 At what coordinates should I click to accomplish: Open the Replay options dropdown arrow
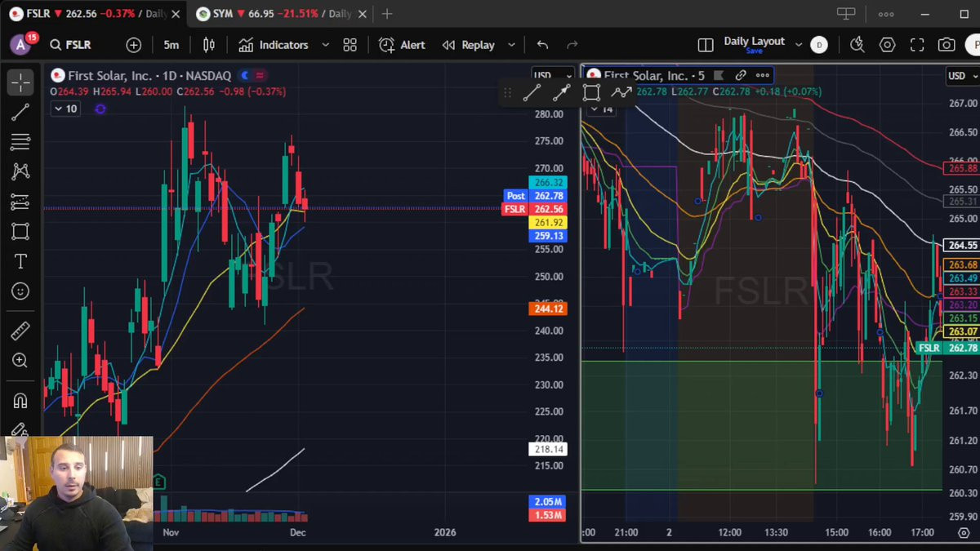coord(511,45)
